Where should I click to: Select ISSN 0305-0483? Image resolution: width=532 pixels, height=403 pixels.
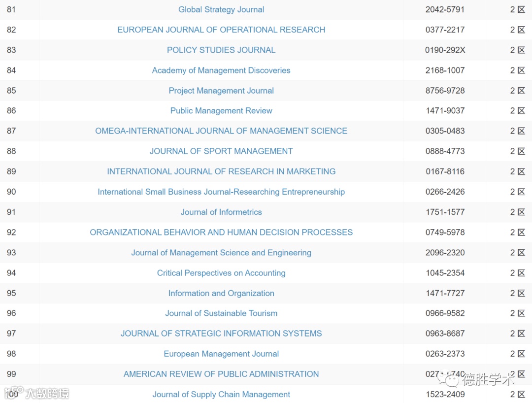(x=445, y=131)
